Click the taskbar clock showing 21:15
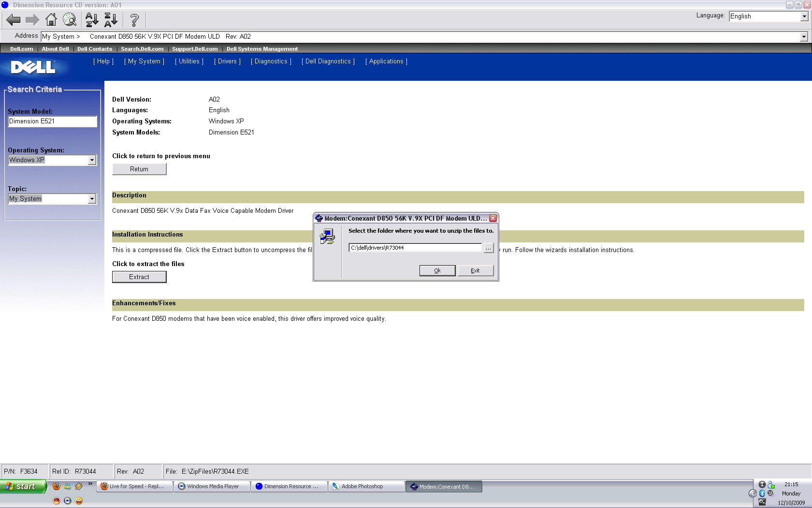The height and width of the screenshot is (508, 812). coord(791,484)
